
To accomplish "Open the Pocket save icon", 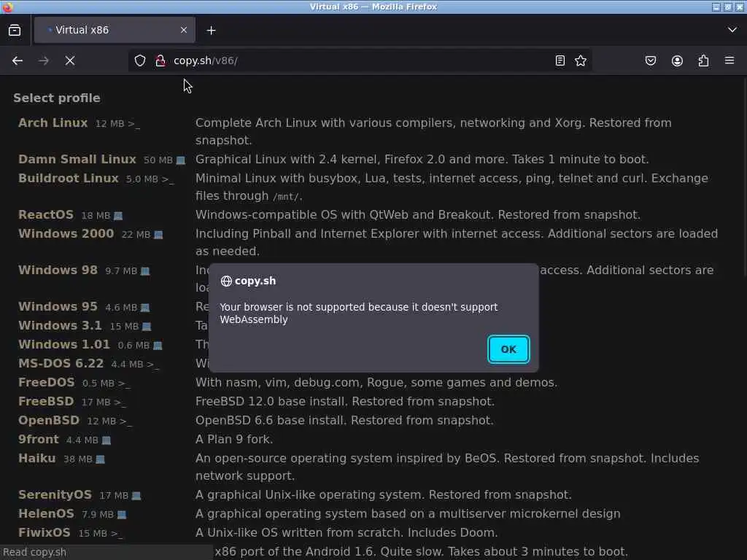I will click(651, 61).
